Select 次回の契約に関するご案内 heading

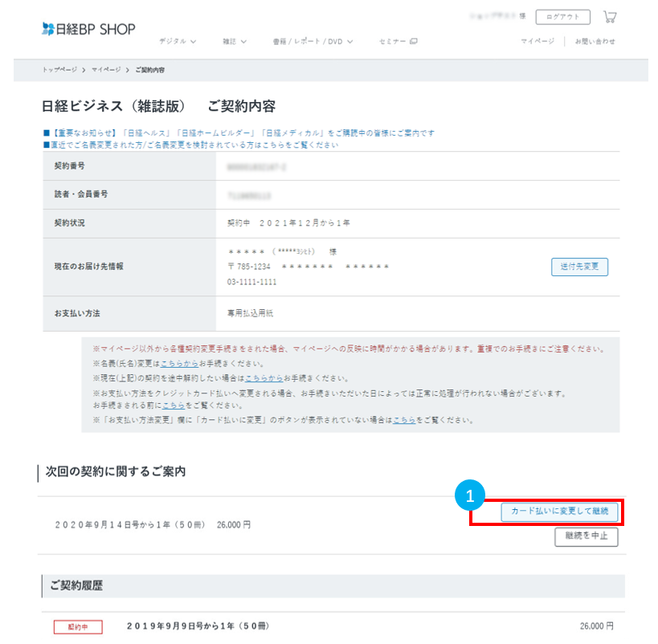116,471
